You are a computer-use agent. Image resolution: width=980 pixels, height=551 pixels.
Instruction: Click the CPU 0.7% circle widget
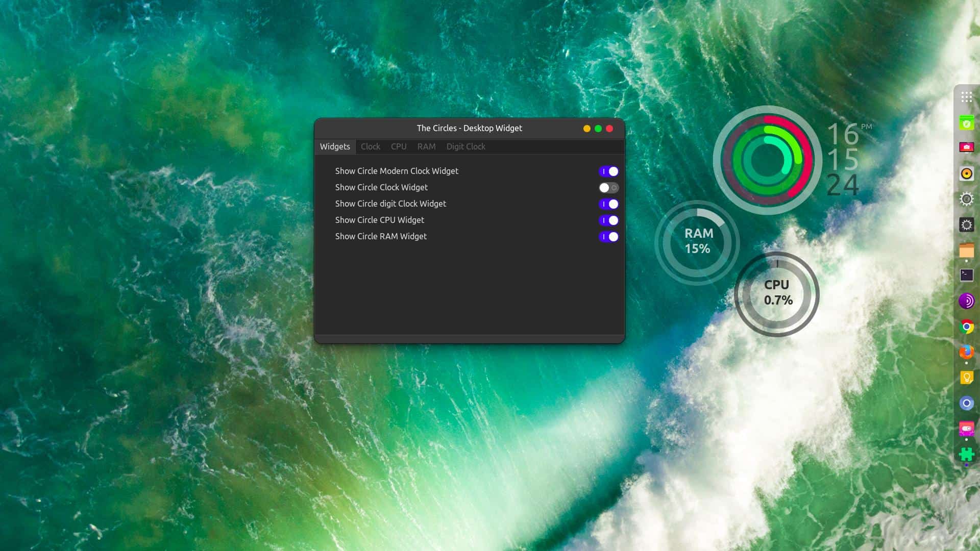click(777, 294)
